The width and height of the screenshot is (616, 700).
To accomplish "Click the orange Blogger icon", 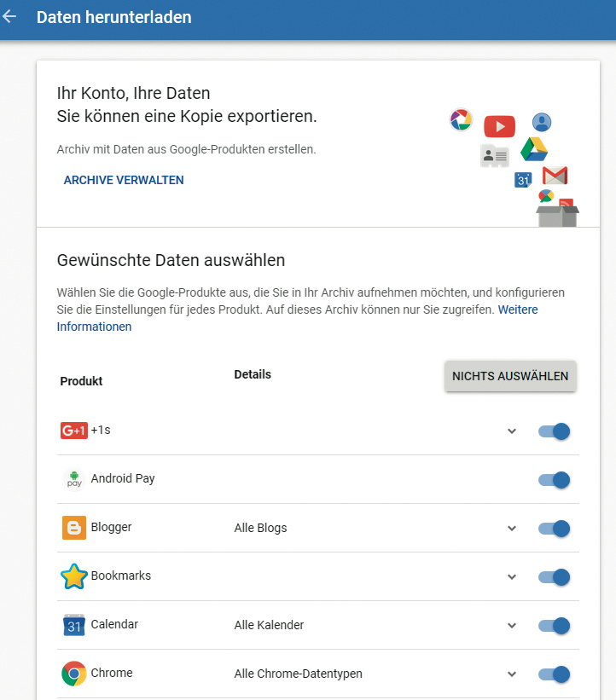I will [74, 528].
